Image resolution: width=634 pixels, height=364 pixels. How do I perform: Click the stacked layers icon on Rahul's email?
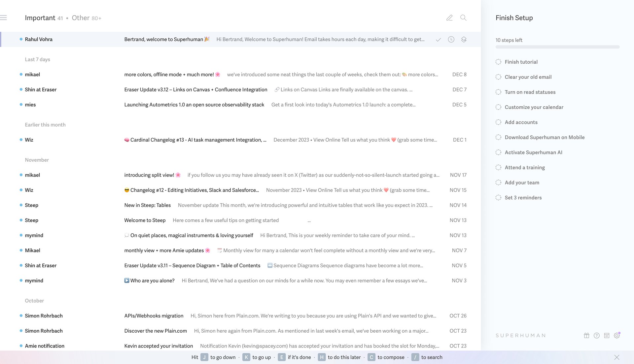coord(464,40)
